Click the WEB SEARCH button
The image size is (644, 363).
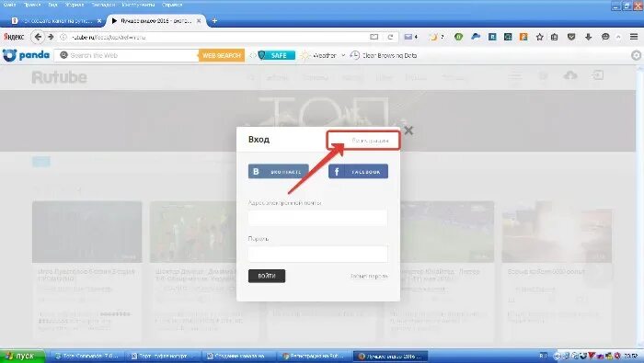(x=222, y=55)
